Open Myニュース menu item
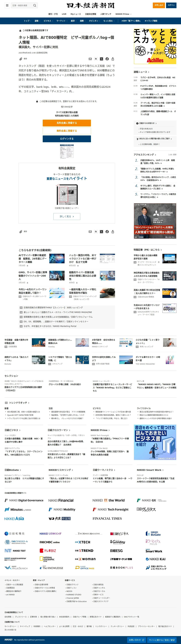Screen dimensions: 181x644 (76, 14)
